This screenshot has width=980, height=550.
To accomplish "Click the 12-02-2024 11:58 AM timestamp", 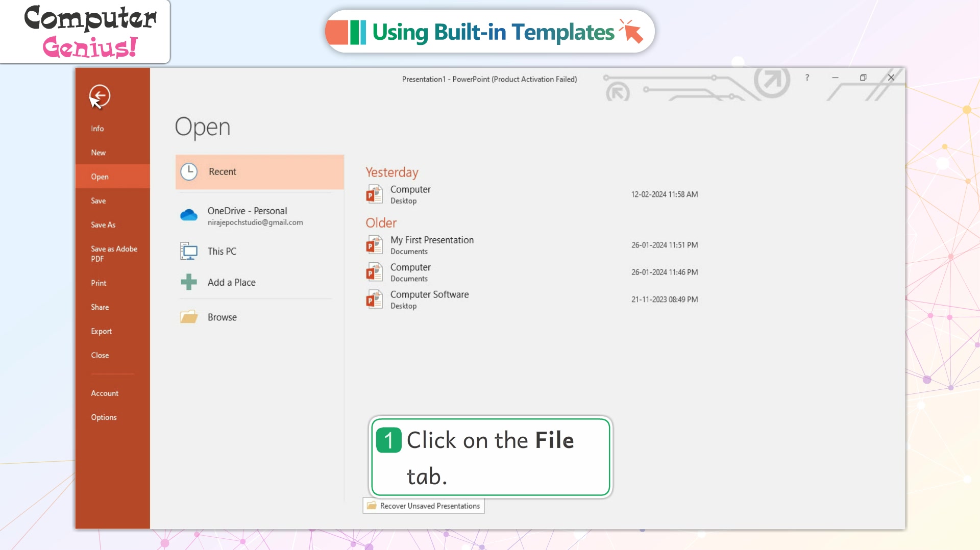I will tap(664, 194).
